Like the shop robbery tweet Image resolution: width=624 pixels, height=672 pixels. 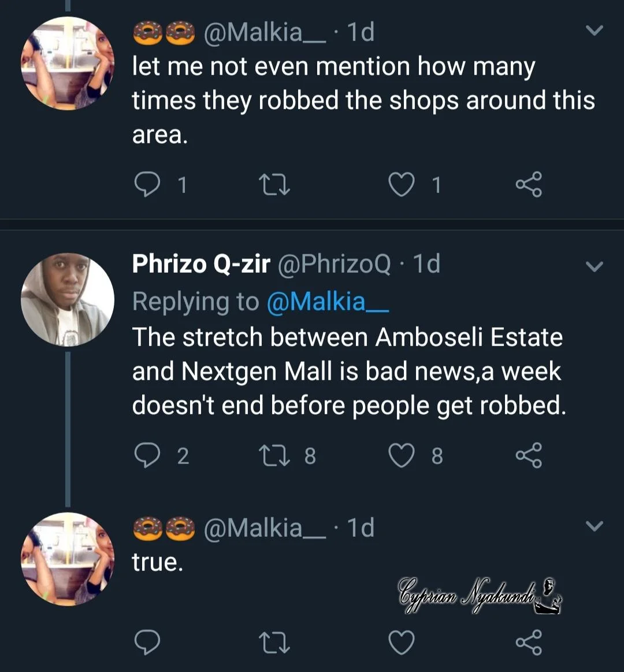tap(402, 184)
